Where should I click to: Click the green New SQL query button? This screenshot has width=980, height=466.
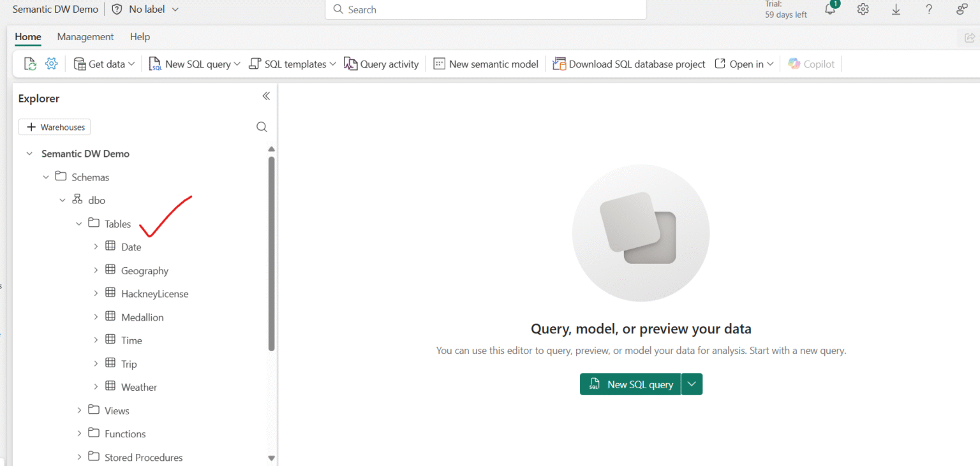(630, 384)
